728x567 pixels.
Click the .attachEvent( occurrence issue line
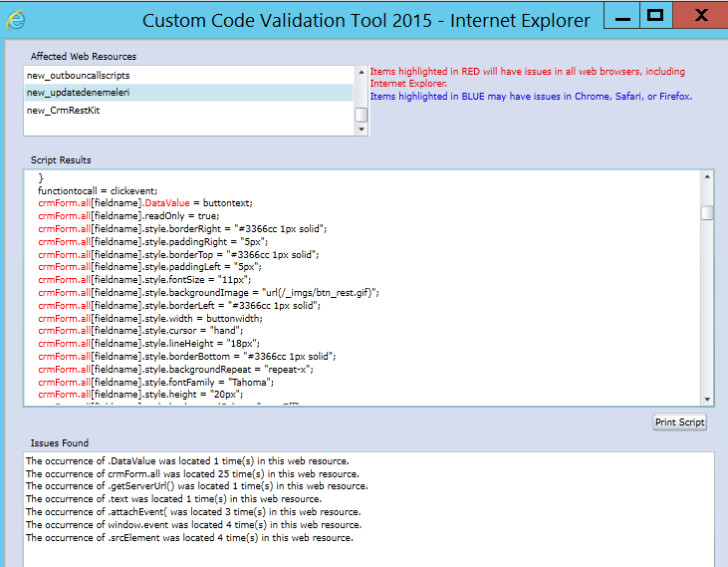(x=193, y=512)
